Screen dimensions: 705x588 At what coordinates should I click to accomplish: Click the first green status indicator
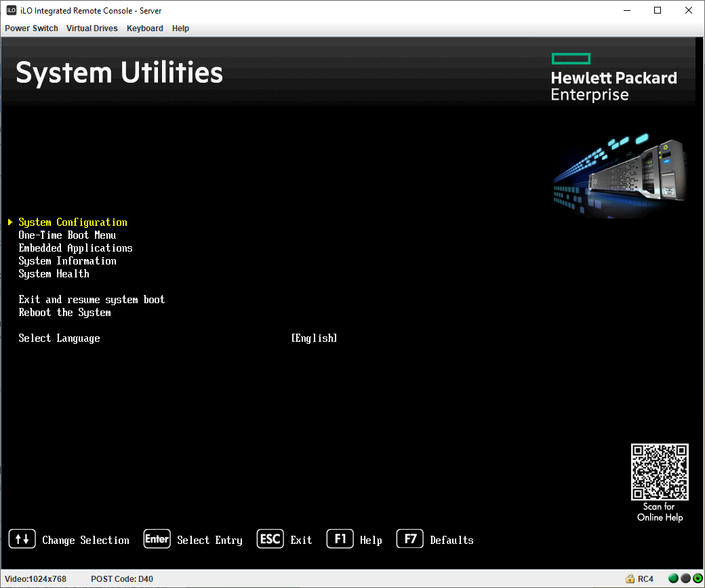[673, 579]
